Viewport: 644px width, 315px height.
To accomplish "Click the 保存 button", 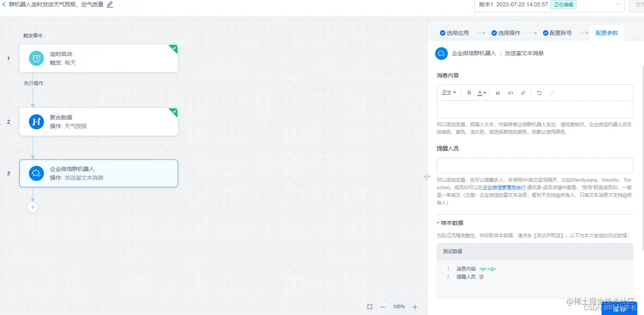I will (x=619, y=308).
